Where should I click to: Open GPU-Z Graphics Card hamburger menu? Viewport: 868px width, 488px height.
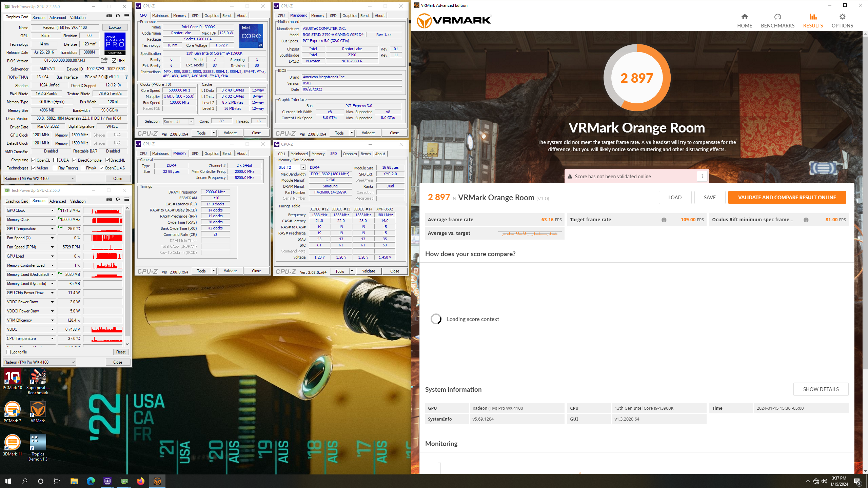click(x=126, y=16)
